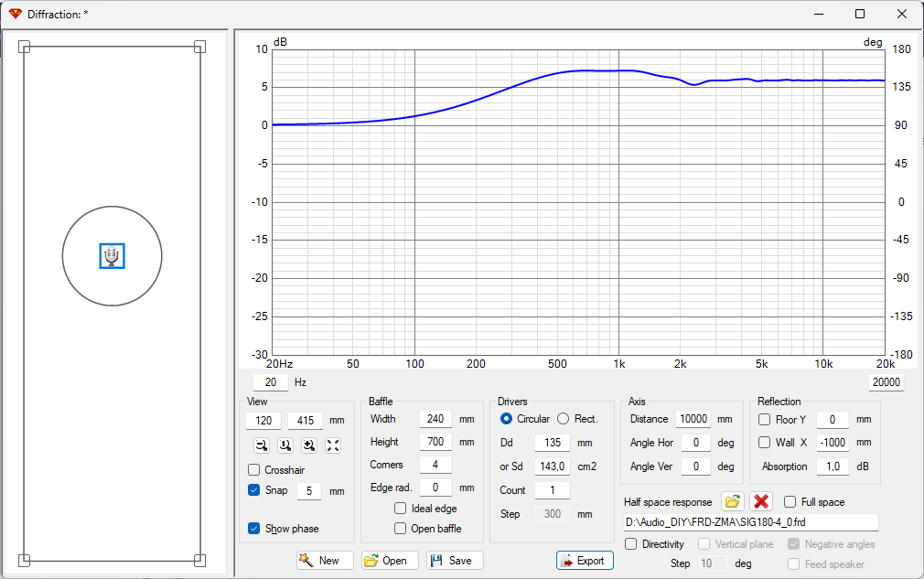
Task: Click the half space response file path field
Action: pyautogui.click(x=751, y=522)
